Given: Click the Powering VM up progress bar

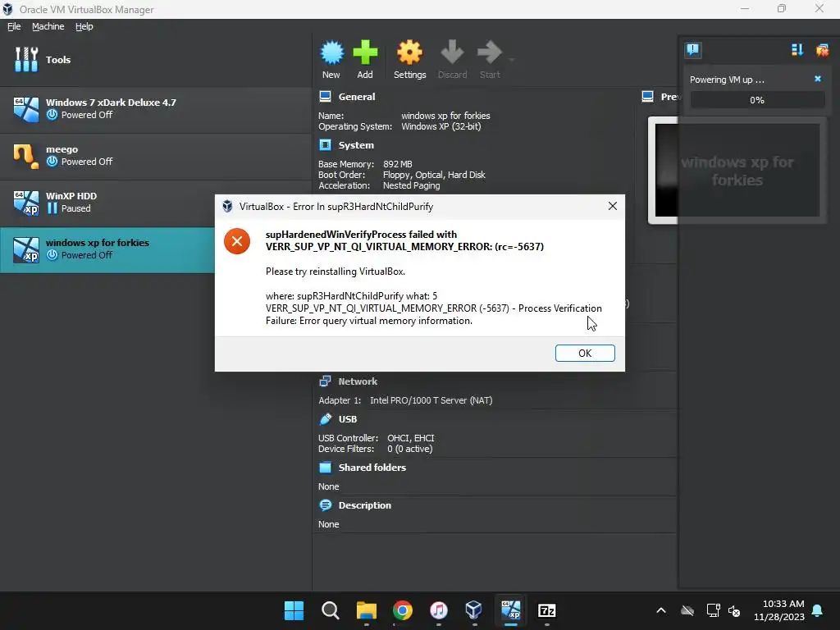Looking at the screenshot, I should point(757,99).
